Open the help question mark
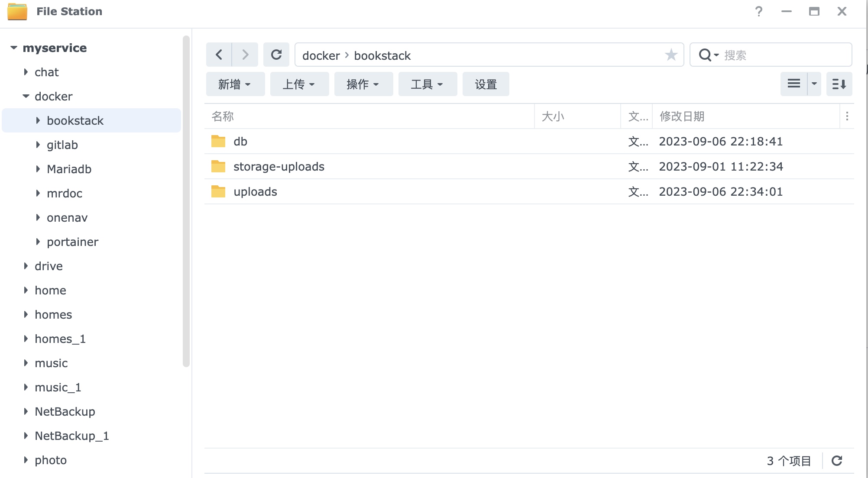Viewport: 868px width, 478px height. 758,12
